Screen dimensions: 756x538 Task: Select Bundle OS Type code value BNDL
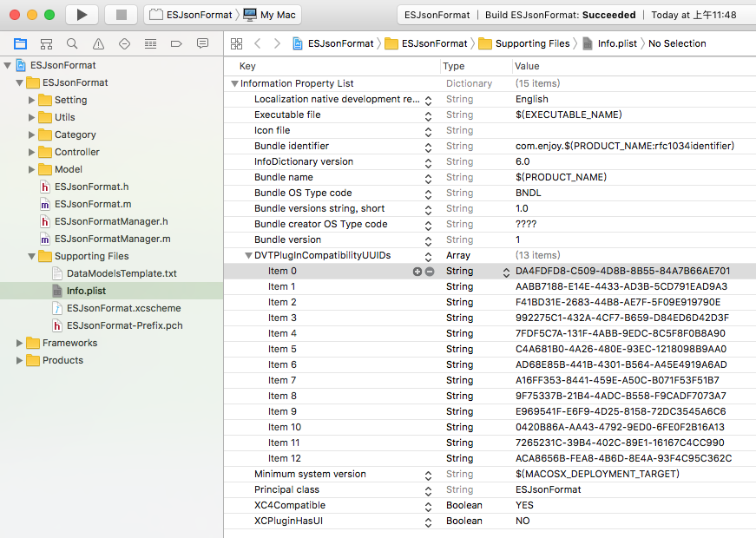(x=528, y=193)
